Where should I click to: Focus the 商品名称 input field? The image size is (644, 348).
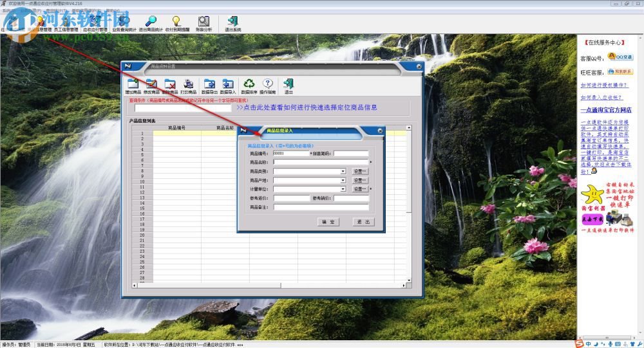coord(321,163)
